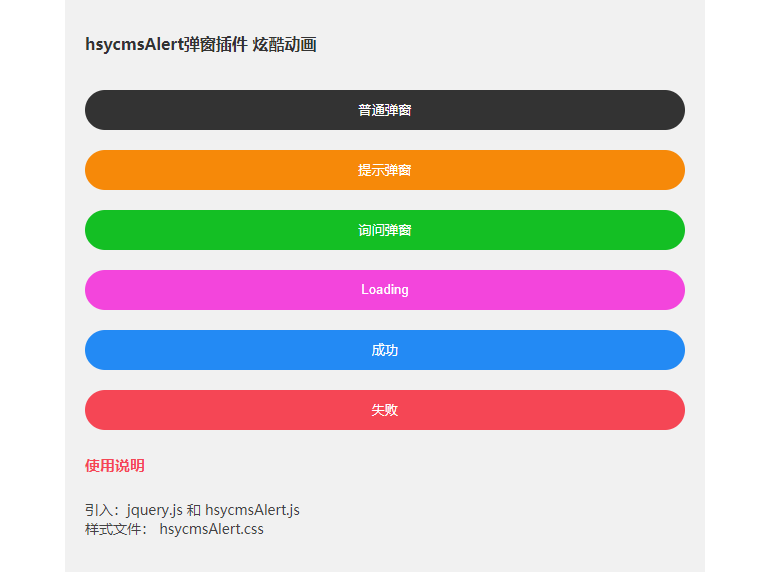Click the red 失败 button
The height and width of the screenshot is (573, 767).
coord(384,410)
